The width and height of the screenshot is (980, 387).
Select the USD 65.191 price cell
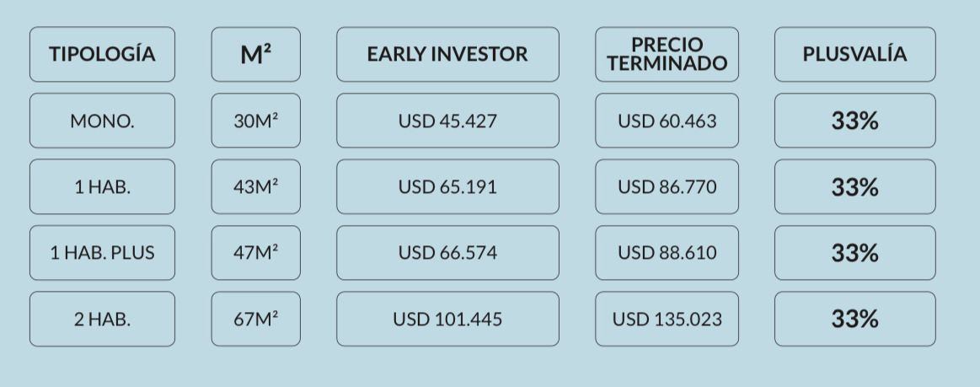click(447, 187)
